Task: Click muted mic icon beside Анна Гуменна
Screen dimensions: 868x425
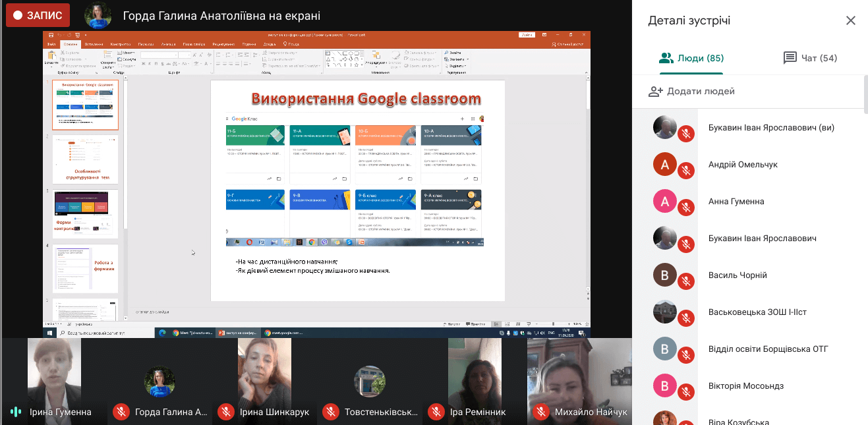Action: click(x=686, y=208)
